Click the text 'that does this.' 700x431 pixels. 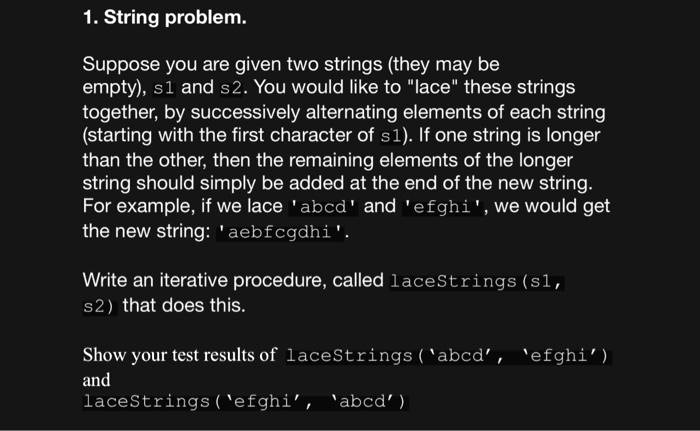[x=184, y=306]
